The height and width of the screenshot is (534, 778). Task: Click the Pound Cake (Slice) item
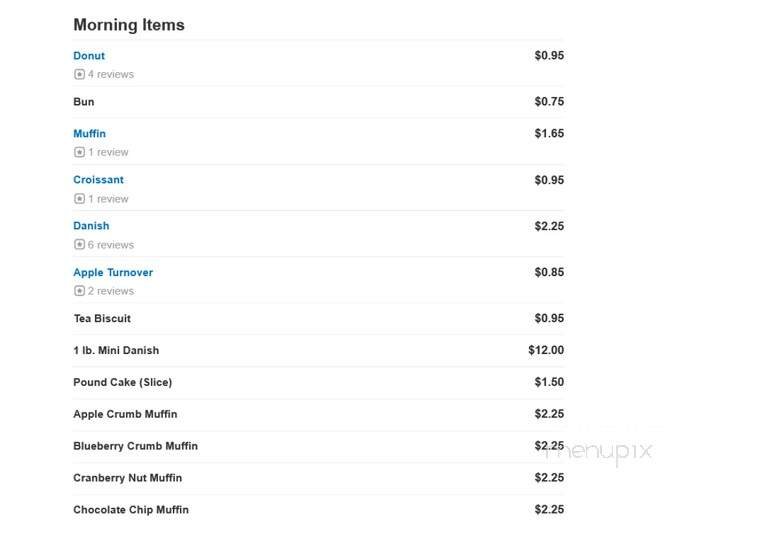pos(122,383)
